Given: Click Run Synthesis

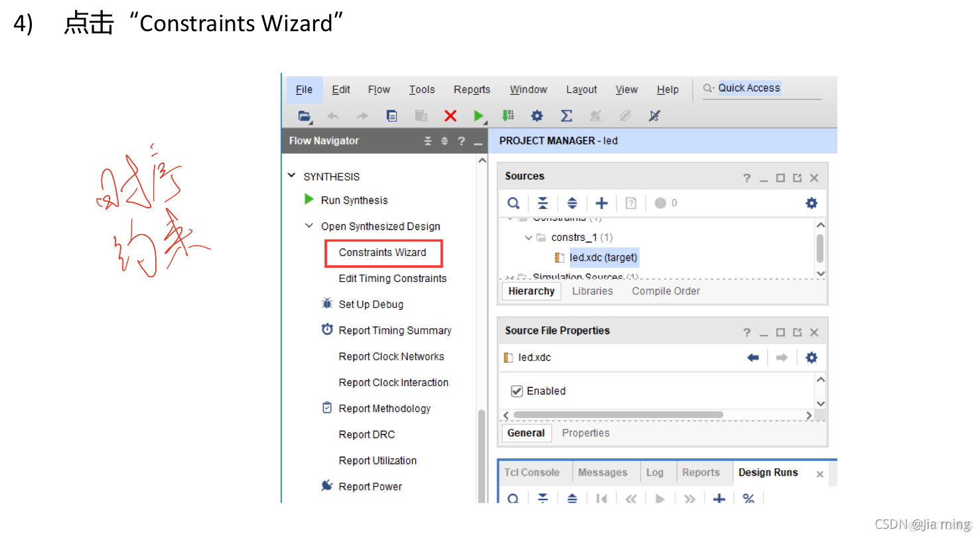Looking at the screenshot, I should (x=354, y=200).
